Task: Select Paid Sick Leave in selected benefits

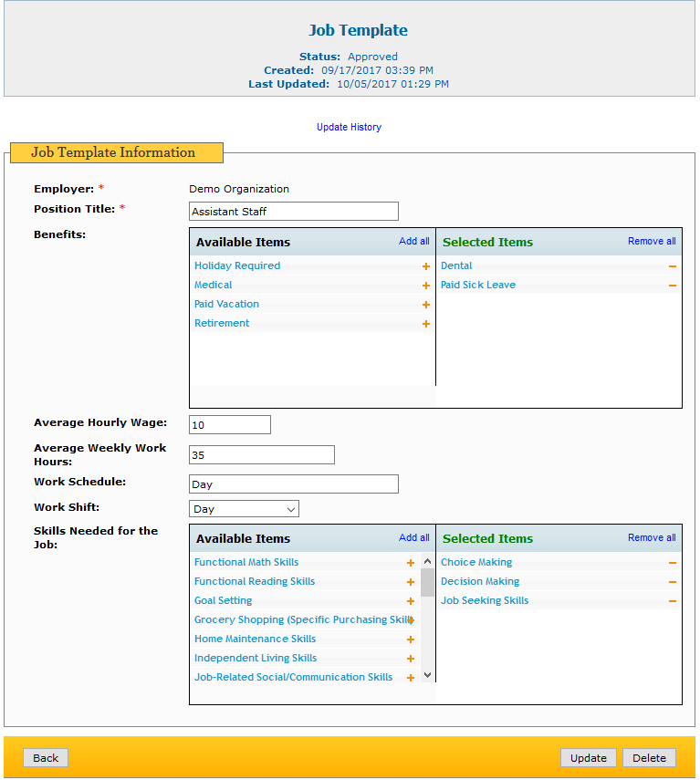Action: pyautogui.click(x=478, y=285)
